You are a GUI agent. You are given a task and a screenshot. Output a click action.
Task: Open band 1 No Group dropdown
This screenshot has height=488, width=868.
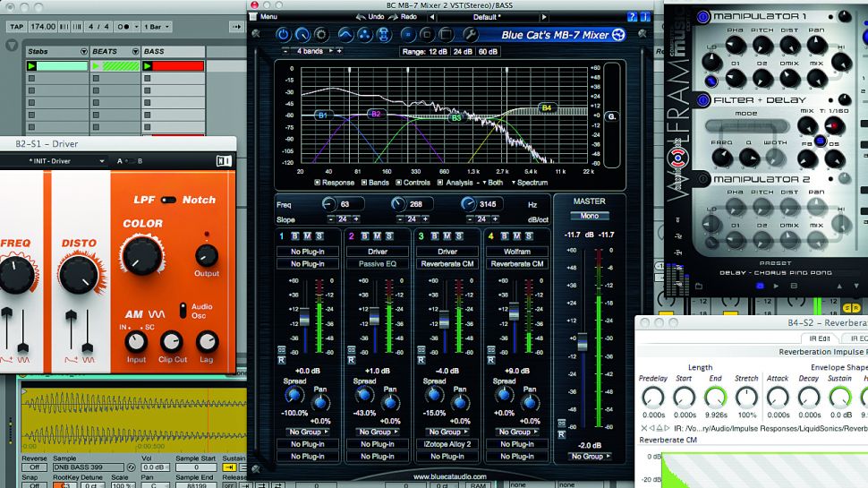308,432
